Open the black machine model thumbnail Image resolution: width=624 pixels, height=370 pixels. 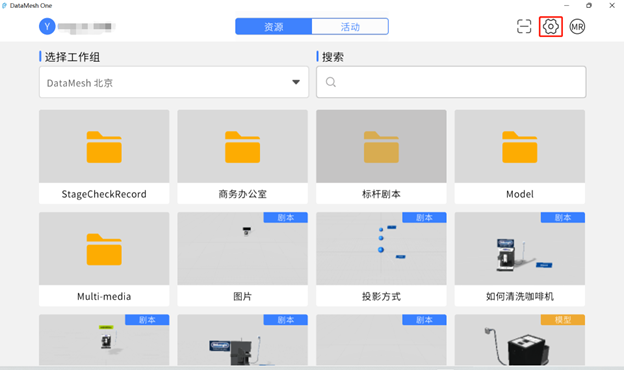(x=520, y=340)
